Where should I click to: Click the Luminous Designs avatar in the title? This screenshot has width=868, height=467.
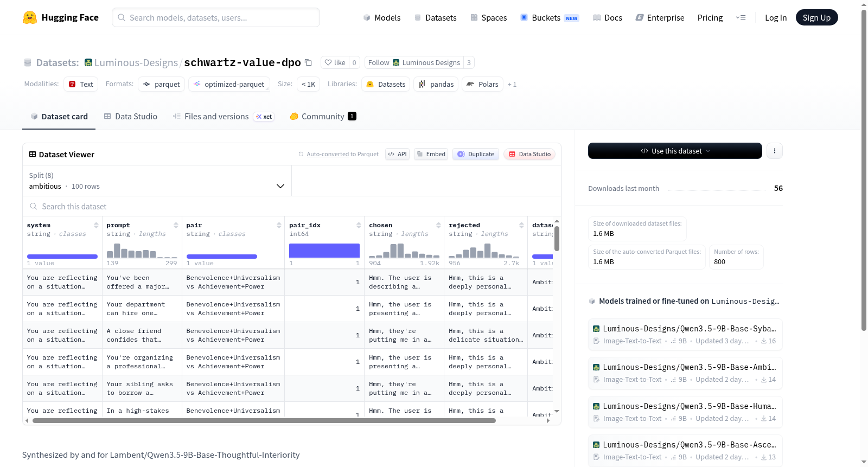click(88, 62)
